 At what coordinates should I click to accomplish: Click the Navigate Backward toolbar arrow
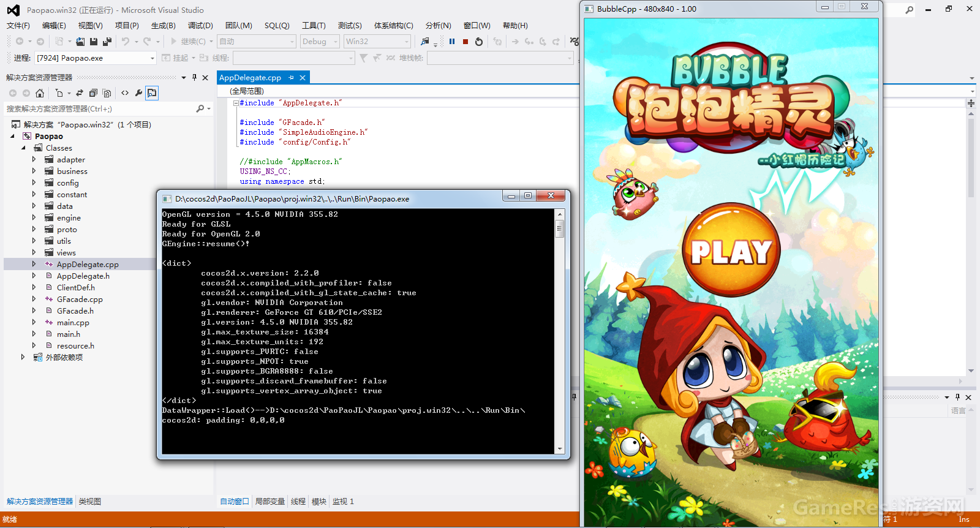[20, 41]
